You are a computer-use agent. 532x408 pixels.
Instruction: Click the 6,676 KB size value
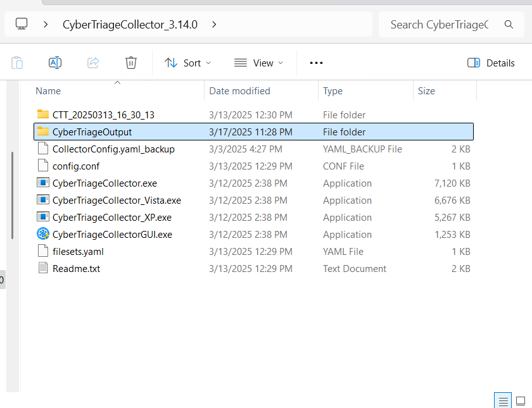click(x=452, y=201)
